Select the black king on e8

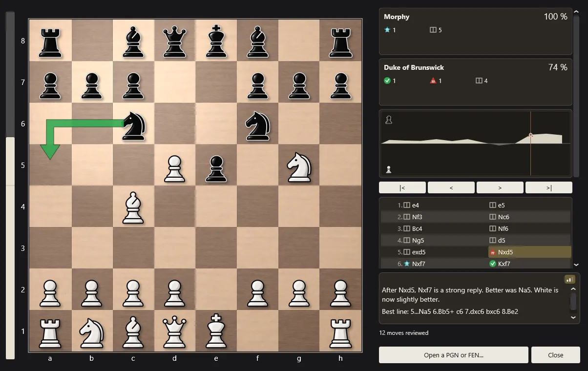pyautogui.click(x=216, y=41)
